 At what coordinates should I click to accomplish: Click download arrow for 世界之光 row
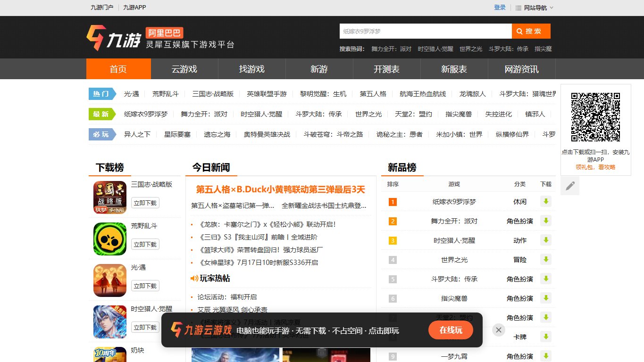click(546, 259)
